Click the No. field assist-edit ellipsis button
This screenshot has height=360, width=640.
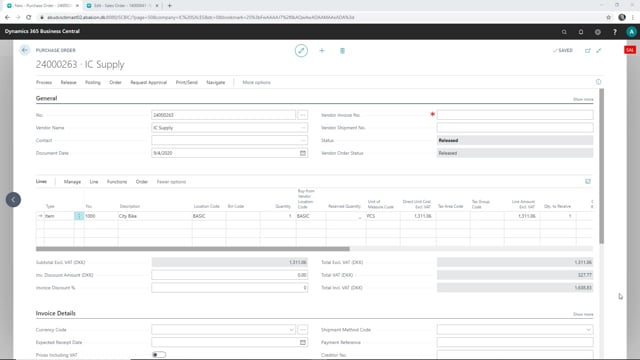pos(302,115)
